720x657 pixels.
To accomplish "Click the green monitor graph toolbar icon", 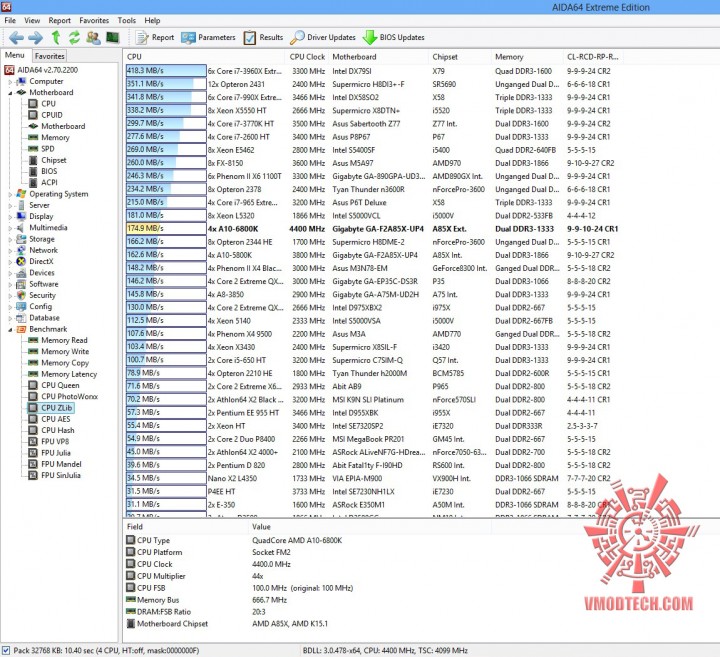I will 112,37.
